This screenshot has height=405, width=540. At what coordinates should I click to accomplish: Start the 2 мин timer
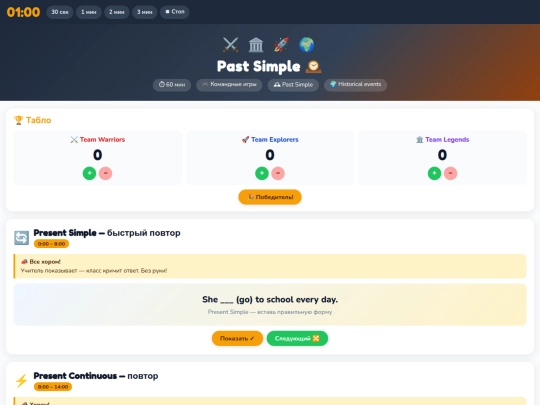[x=116, y=12]
